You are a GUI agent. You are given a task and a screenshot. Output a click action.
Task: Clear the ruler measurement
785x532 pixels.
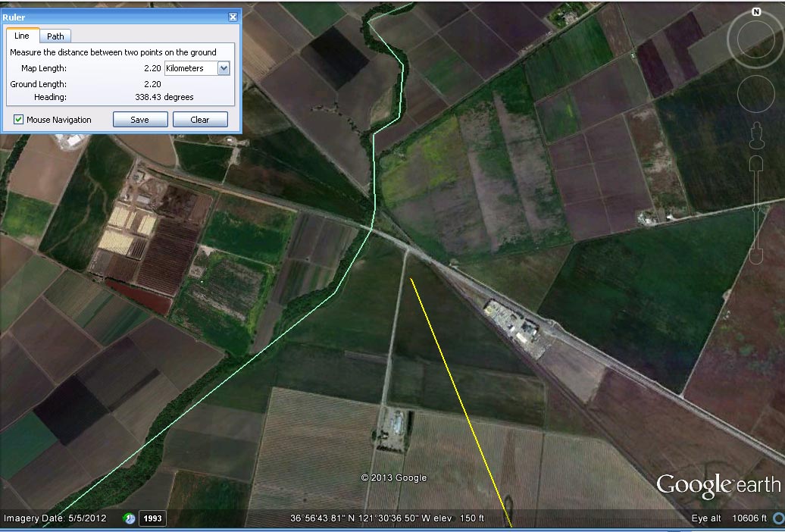[x=200, y=120]
